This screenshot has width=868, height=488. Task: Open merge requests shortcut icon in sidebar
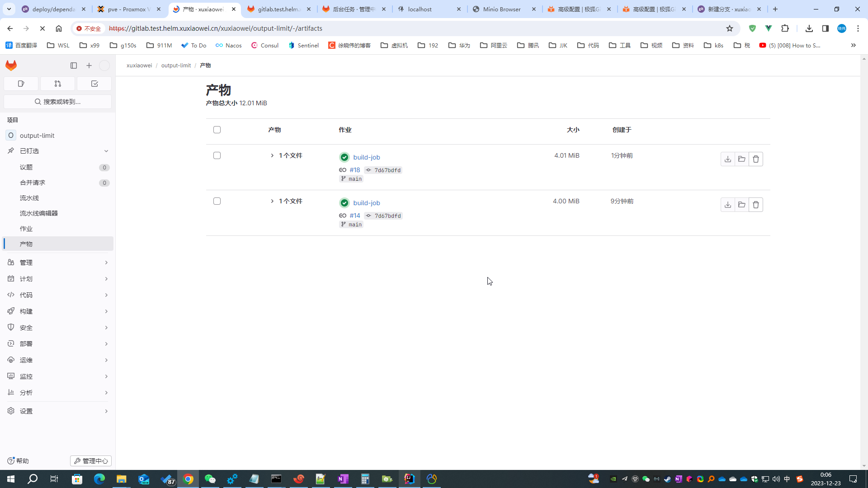(x=57, y=84)
